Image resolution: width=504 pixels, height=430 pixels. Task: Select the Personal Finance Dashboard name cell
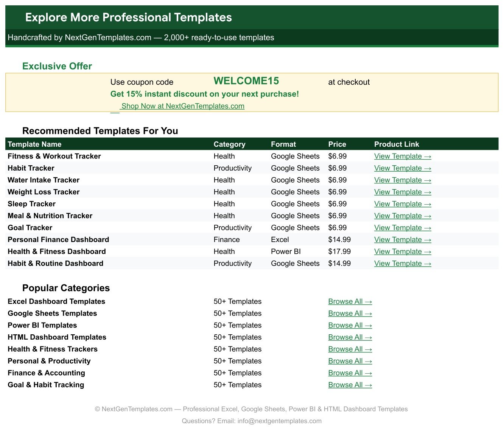[x=58, y=240]
